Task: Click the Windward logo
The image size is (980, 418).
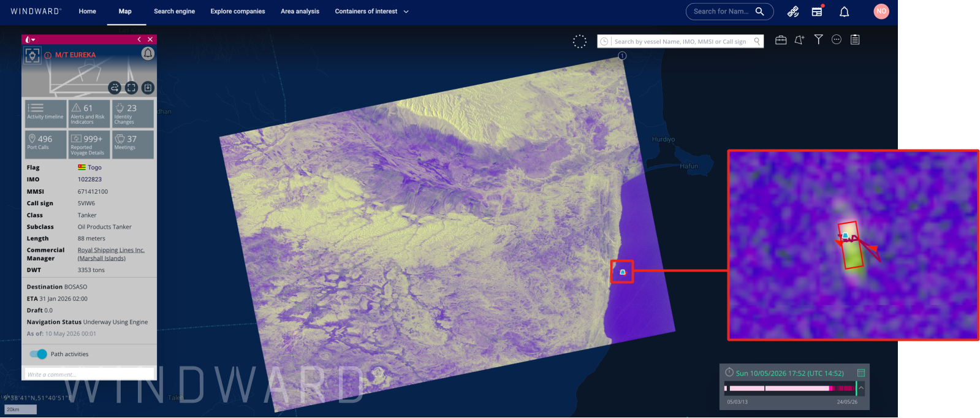Action: pos(36,11)
